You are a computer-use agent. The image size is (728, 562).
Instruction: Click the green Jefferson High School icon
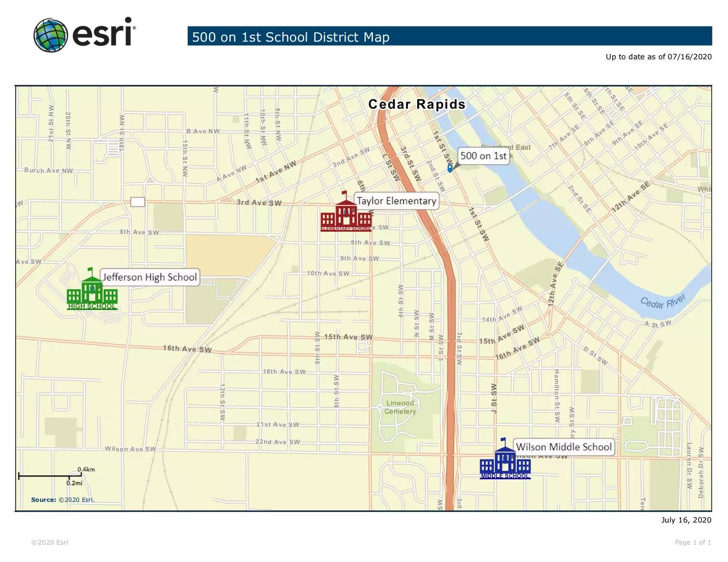[92, 291]
